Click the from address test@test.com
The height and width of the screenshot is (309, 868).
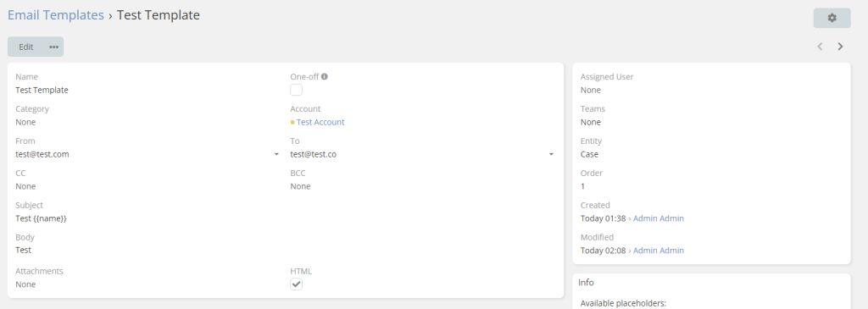42,154
